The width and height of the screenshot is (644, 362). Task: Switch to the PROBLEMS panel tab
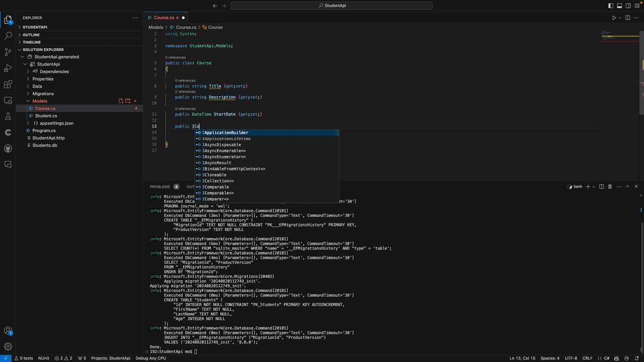pos(164,187)
